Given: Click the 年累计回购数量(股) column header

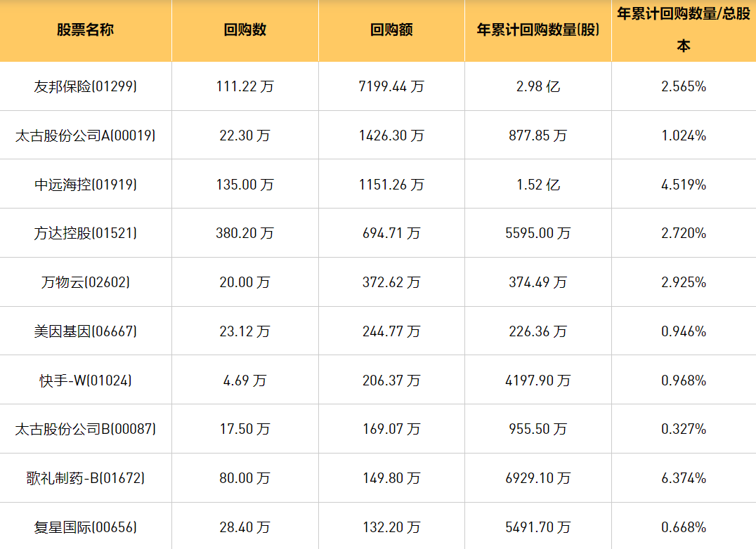Looking at the screenshot, I should (537, 30).
